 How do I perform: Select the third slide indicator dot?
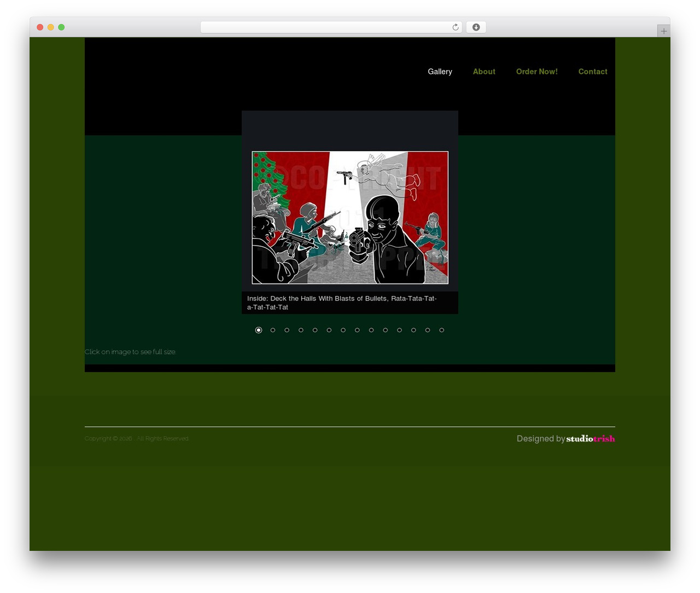[x=287, y=330]
